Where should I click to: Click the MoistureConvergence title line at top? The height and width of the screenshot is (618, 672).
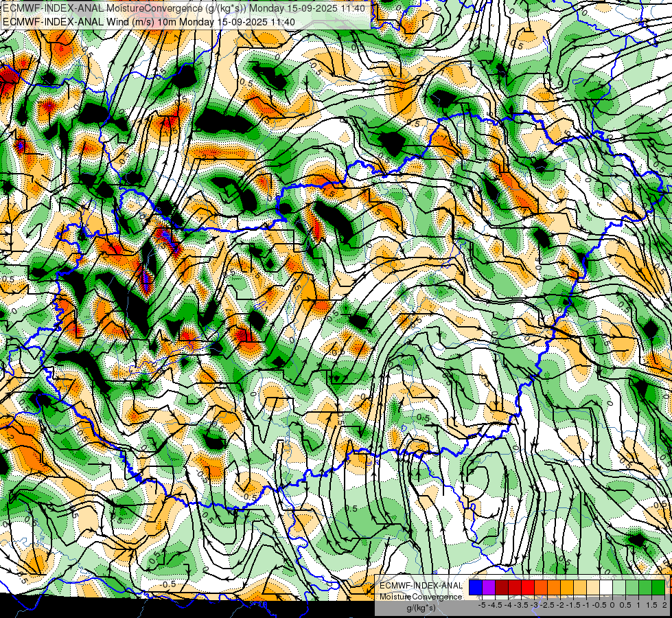point(184,8)
